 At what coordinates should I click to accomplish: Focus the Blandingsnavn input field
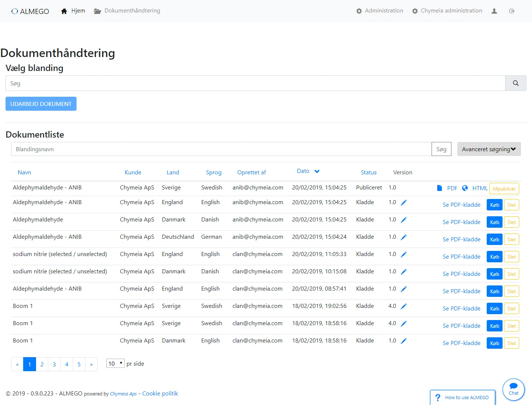(221, 149)
